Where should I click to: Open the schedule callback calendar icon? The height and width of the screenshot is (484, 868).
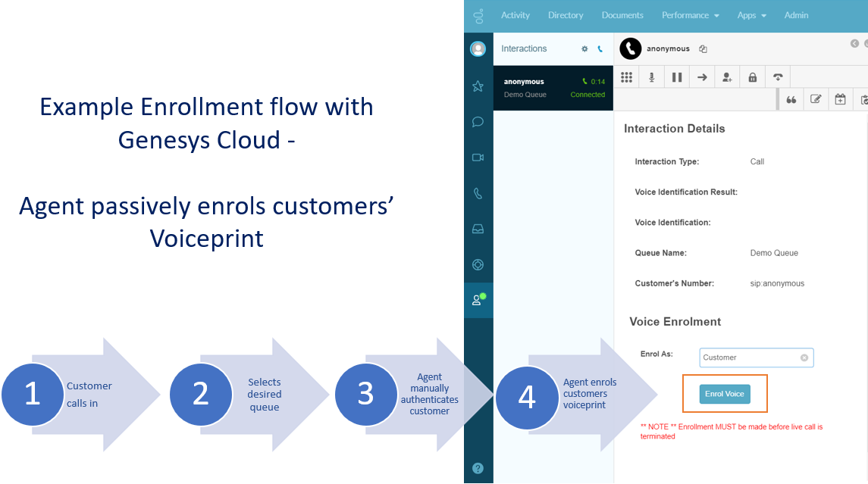point(840,99)
